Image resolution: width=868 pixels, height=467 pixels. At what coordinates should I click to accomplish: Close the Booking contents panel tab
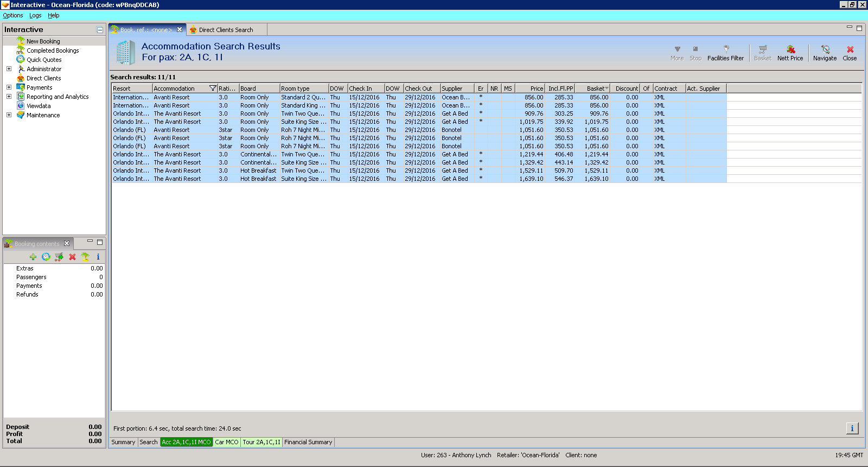(67, 243)
